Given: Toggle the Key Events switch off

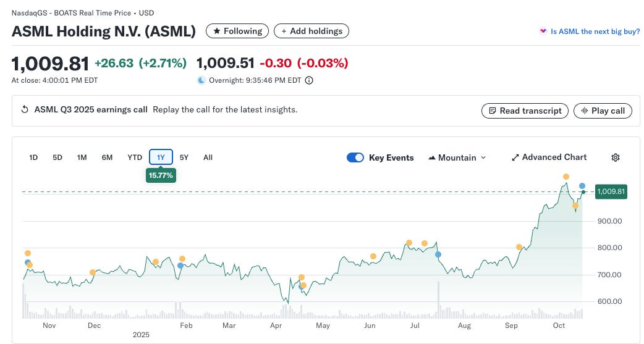Looking at the screenshot, I should (x=355, y=157).
